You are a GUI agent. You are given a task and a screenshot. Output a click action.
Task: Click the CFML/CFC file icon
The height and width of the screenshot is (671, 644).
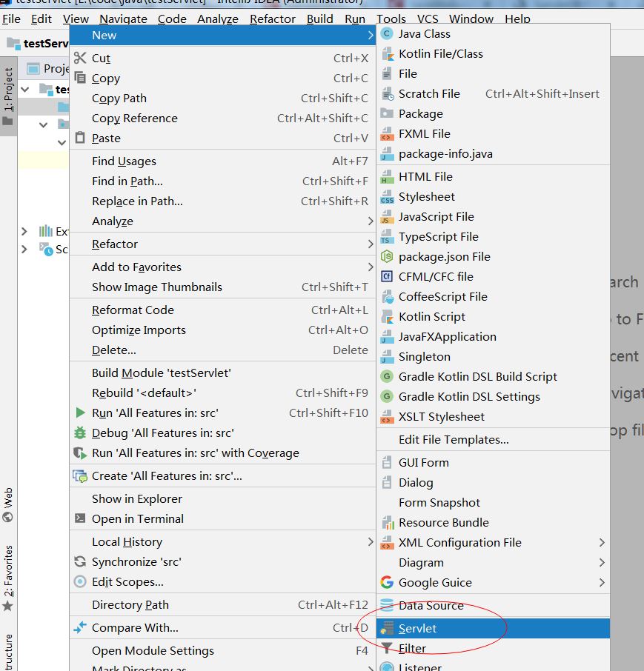pos(387,276)
